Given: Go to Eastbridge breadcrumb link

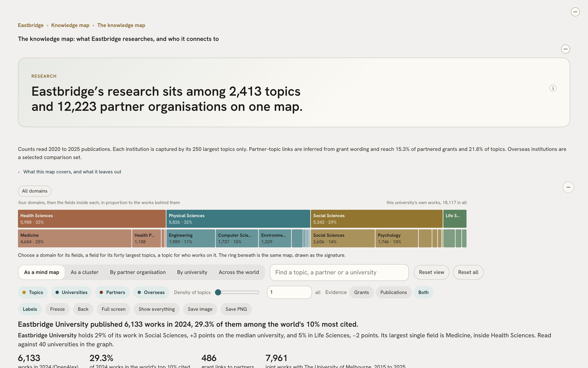Looking at the screenshot, I should tap(31, 25).
